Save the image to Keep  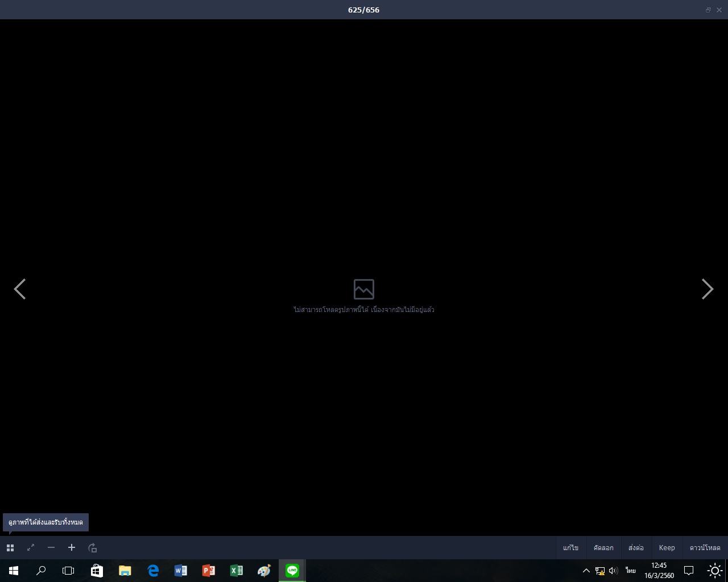667,548
